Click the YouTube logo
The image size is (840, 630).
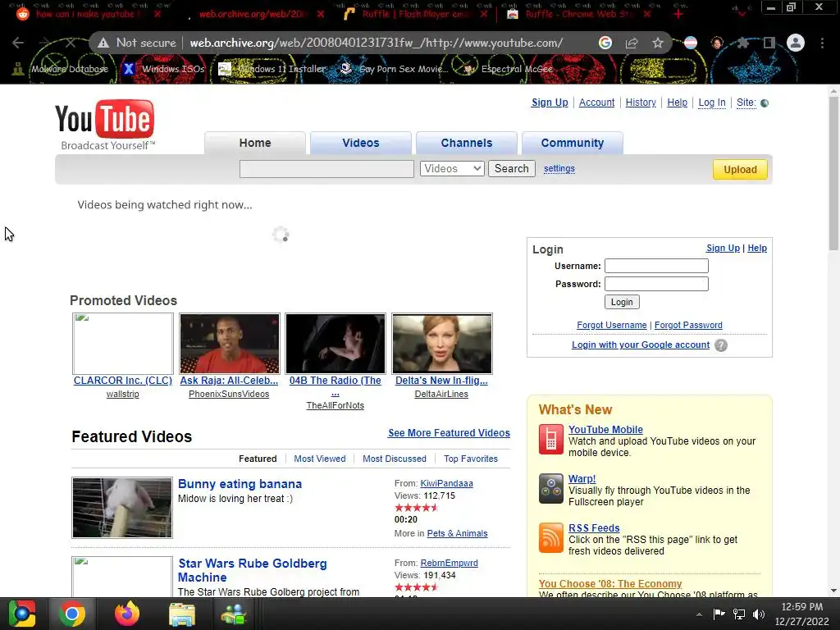click(x=105, y=125)
